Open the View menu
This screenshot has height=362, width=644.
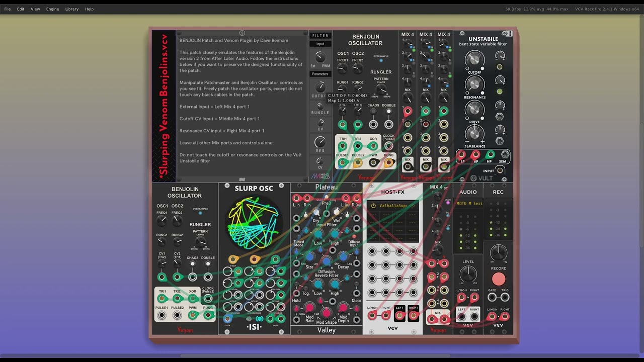(35, 9)
